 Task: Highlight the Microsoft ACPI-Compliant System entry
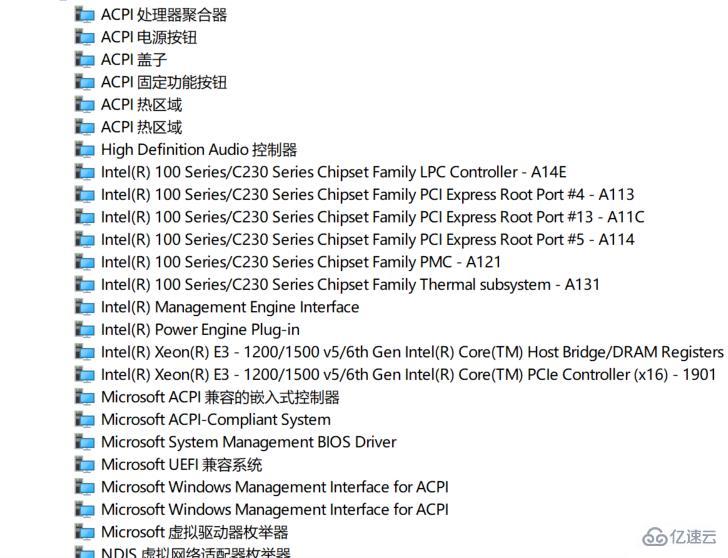[x=215, y=420]
